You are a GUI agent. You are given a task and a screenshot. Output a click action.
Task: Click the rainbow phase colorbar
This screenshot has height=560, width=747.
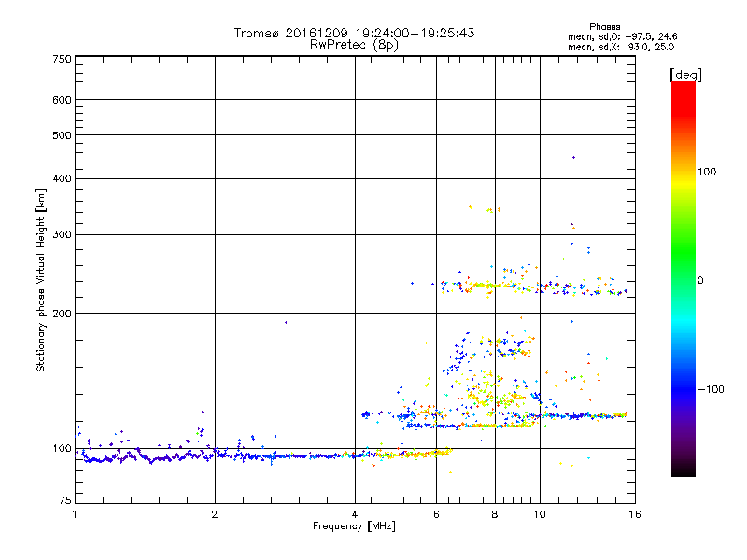click(x=684, y=278)
